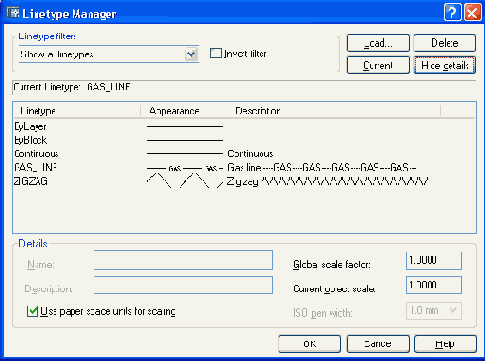Click the Current object scale field

pos(434,285)
